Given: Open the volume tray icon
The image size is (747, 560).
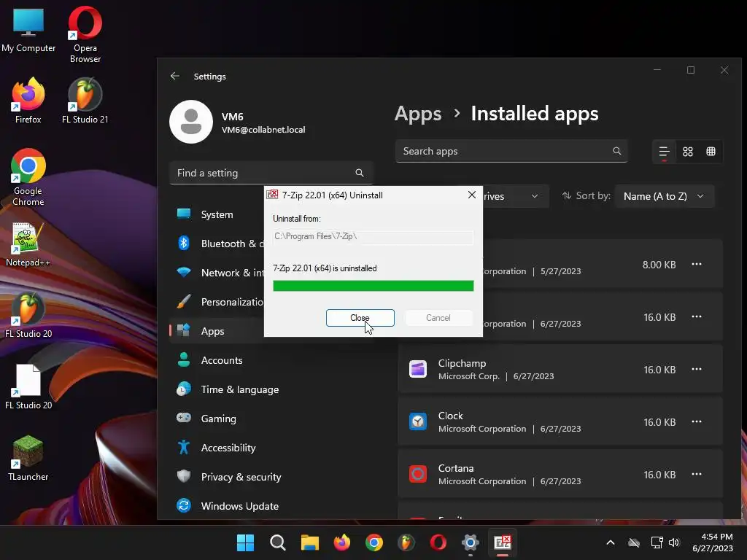Looking at the screenshot, I should tap(673, 542).
